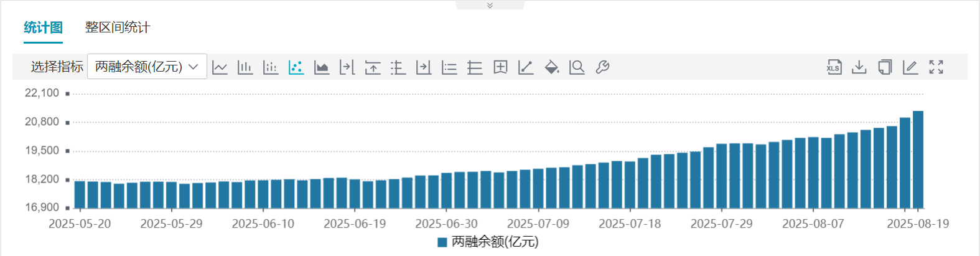Click the vertical dashed-lines axis icon
The width and height of the screenshot is (980, 256).
coord(398,67)
